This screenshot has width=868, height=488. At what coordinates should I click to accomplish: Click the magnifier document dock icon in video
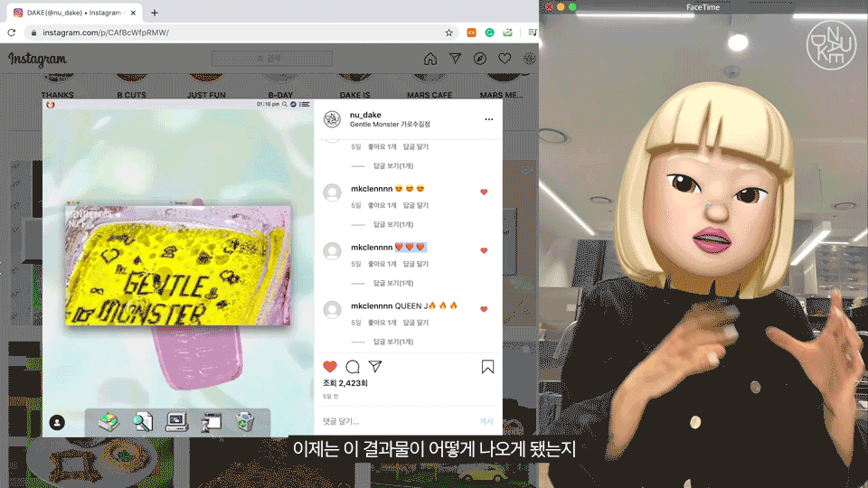pyautogui.click(x=143, y=422)
